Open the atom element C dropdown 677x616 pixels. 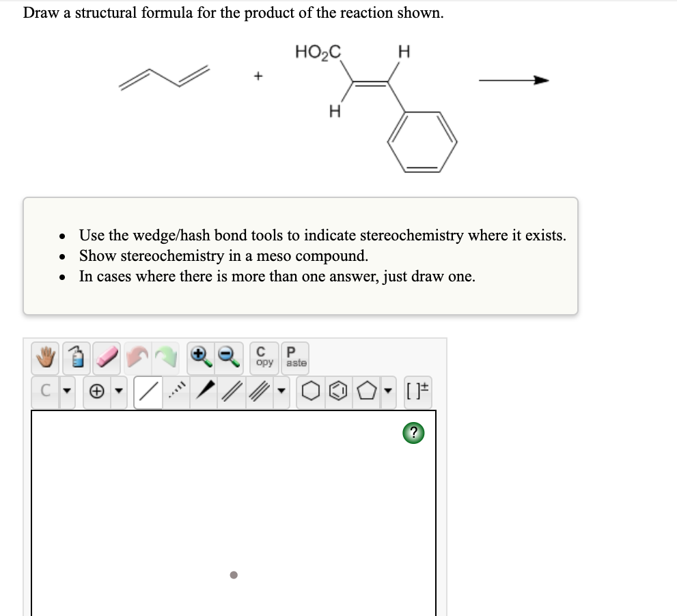[66, 391]
